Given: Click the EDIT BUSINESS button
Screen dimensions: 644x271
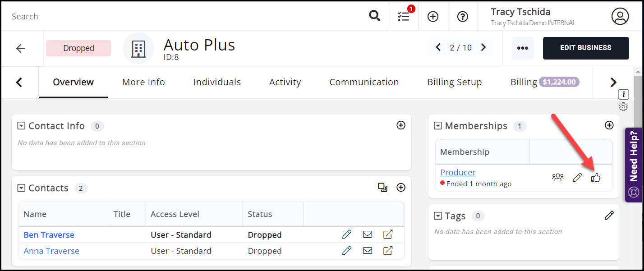Looking at the screenshot, I should click(585, 48).
